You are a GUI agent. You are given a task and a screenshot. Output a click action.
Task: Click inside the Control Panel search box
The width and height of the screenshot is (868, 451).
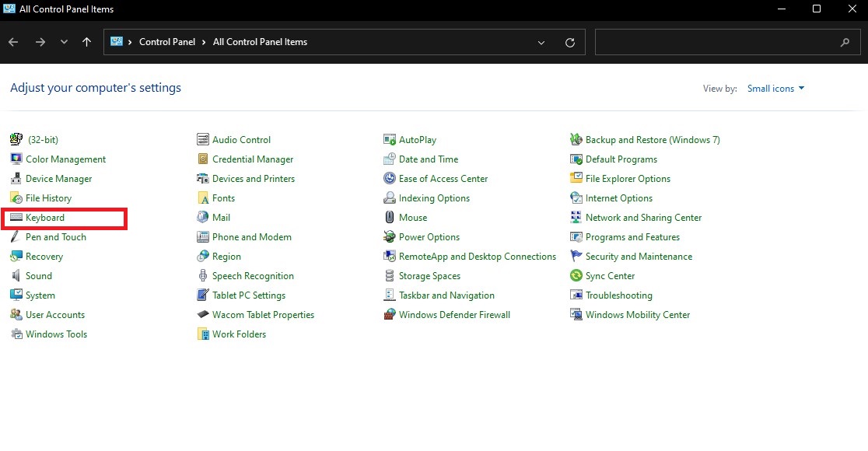point(716,42)
